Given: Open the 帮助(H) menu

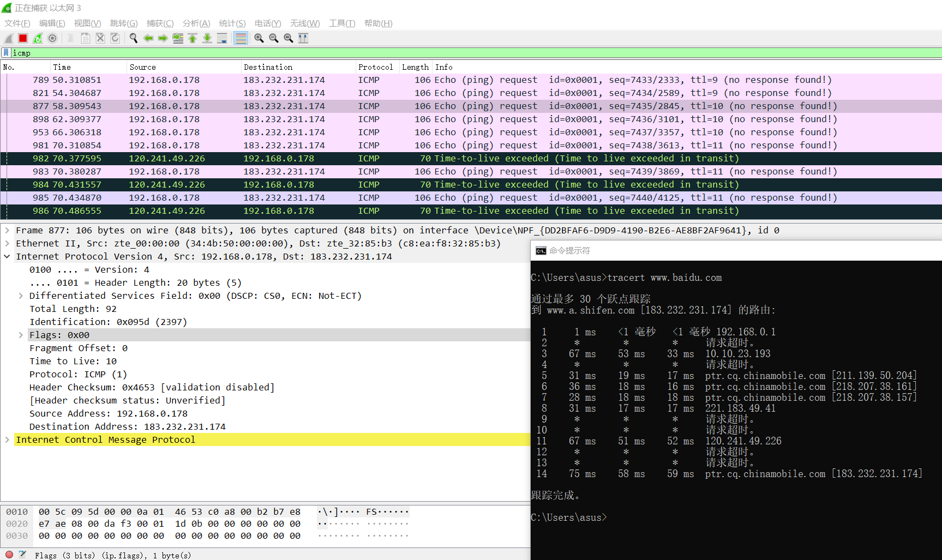Looking at the screenshot, I should tap(379, 23).
